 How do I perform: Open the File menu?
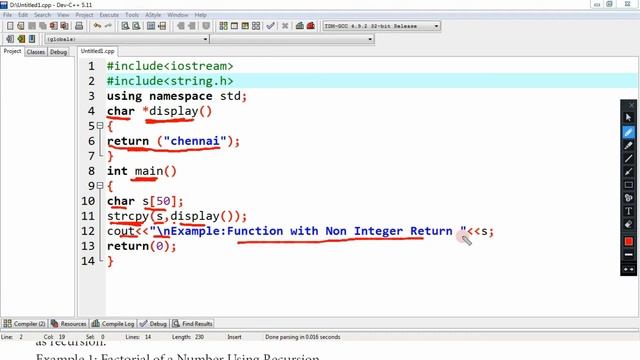click(x=7, y=15)
